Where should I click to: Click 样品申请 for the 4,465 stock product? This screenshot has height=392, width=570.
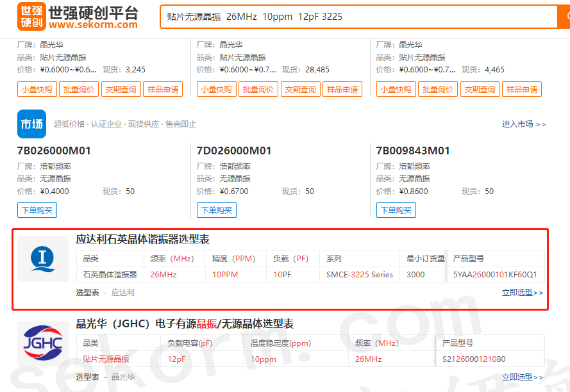coord(522,90)
